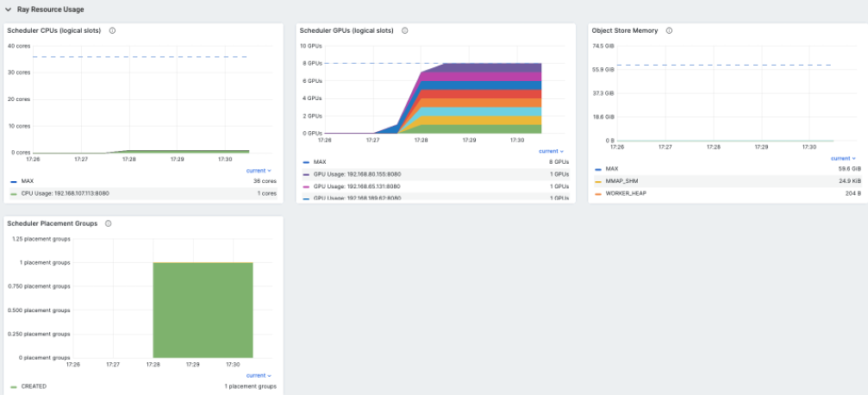Show info for Object Store Memory panel
This screenshot has width=868, height=395.
(x=669, y=31)
